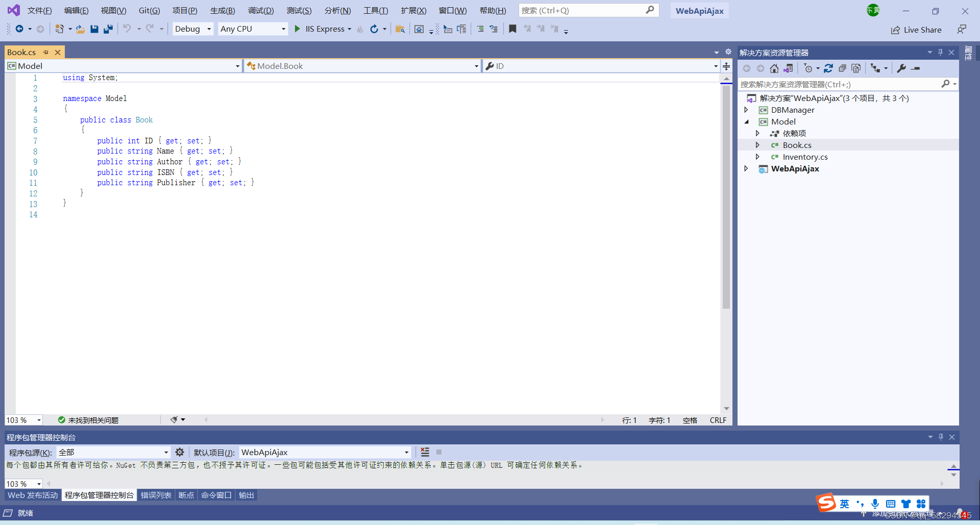Sync Solution Explorer with active document
Image resolution: width=980 pixels, height=525 pixels.
pyautogui.click(x=789, y=68)
